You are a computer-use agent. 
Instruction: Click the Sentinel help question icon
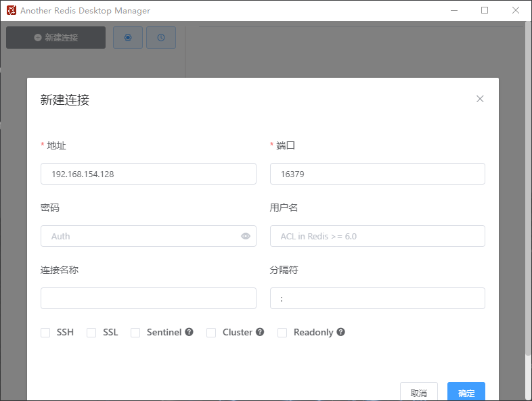(190, 332)
